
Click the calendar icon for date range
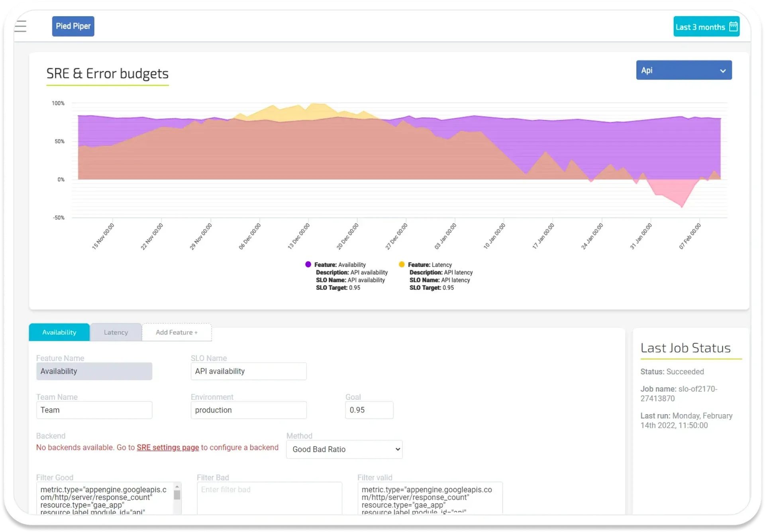click(733, 27)
